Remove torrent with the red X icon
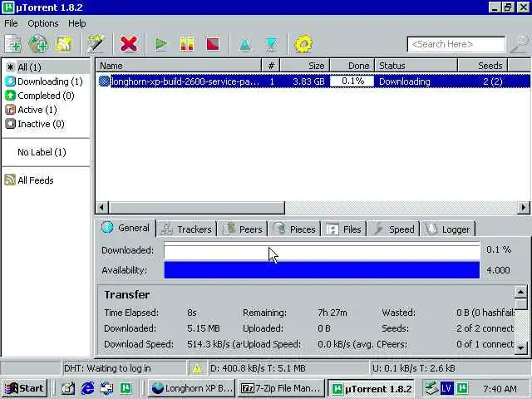The image size is (532, 399). pyautogui.click(x=129, y=44)
